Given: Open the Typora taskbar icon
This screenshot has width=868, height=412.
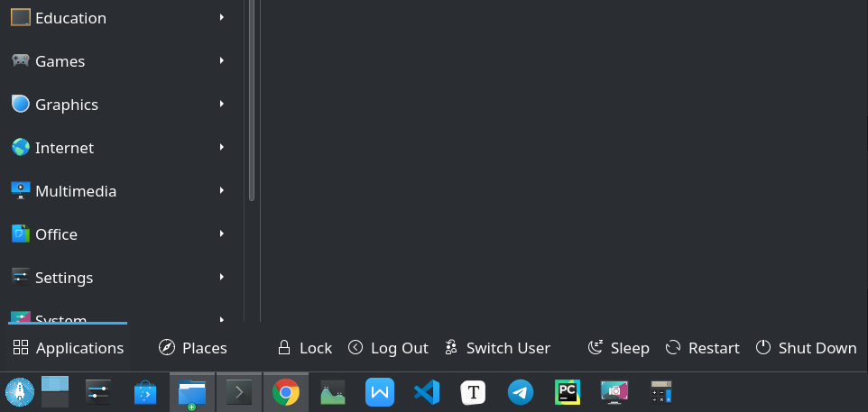Looking at the screenshot, I should 474,393.
